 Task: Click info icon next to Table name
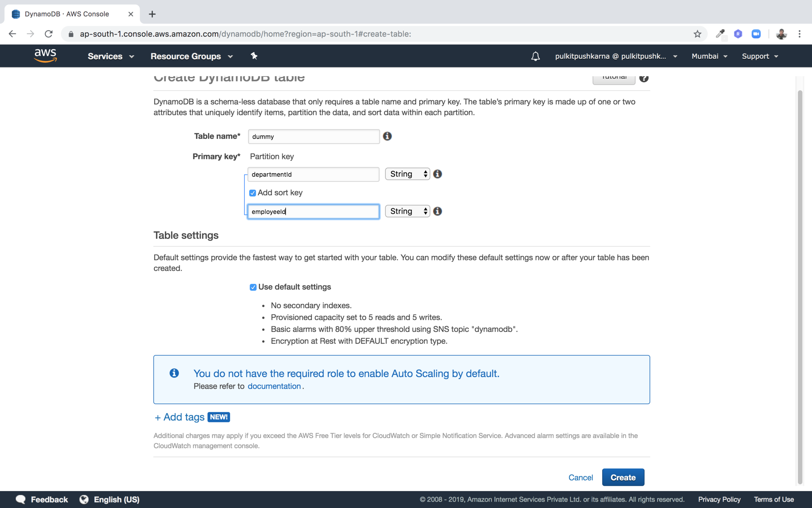tap(387, 136)
